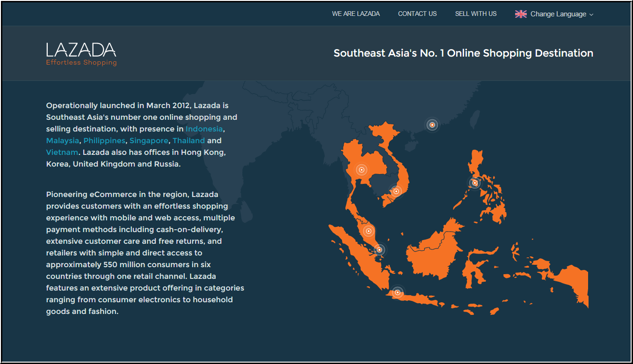The height and width of the screenshot is (364, 633).
Task: Click the Southeast Asia's No. 1 headline
Action: tap(463, 53)
